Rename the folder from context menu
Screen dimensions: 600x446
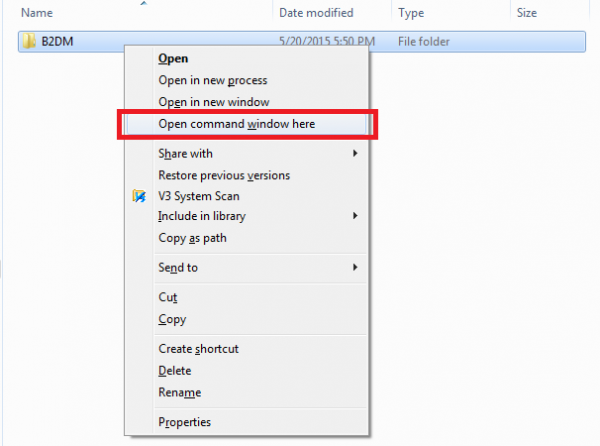coord(179,392)
